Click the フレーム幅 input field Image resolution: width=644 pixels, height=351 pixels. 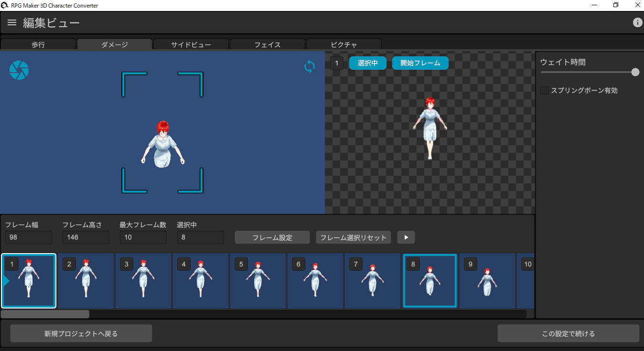(x=28, y=237)
